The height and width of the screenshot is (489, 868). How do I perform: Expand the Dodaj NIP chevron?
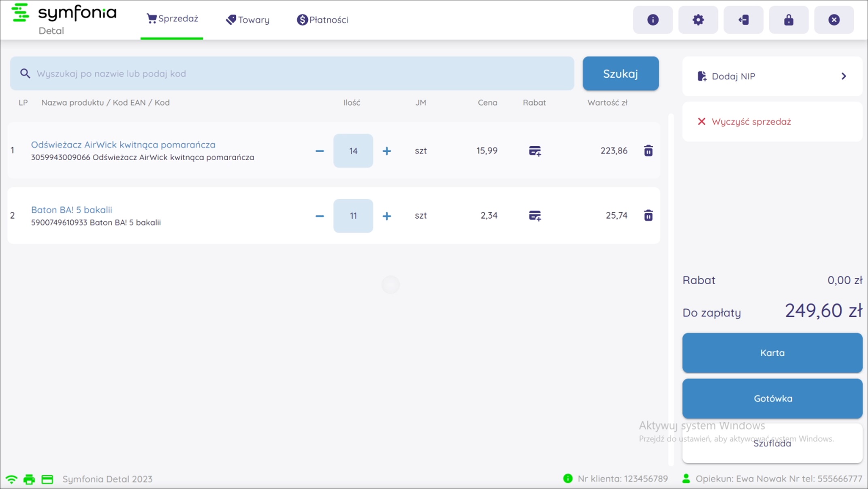(x=844, y=76)
